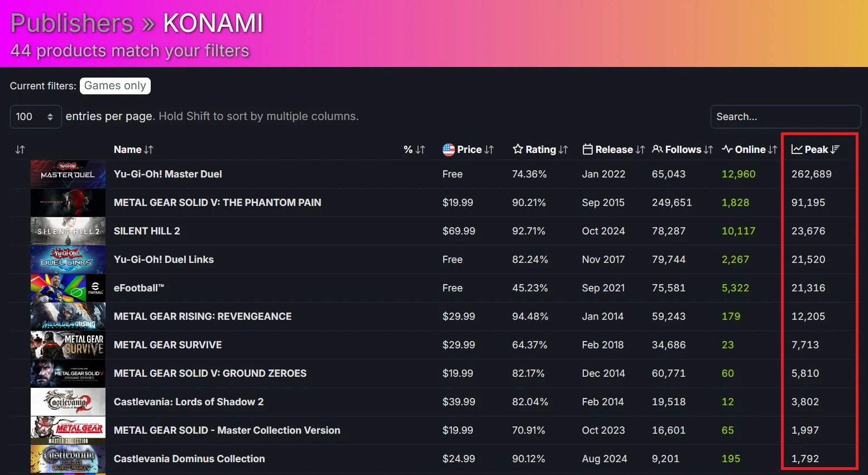Open the METAL GEAR SURVIVE link
This screenshot has height=475, width=868.
pyautogui.click(x=168, y=345)
